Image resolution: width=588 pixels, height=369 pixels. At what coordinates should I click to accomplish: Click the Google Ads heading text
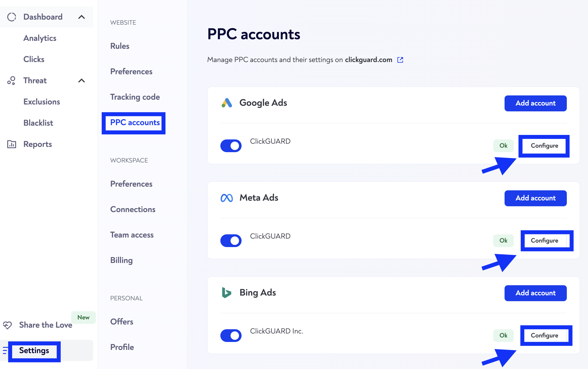click(x=263, y=103)
